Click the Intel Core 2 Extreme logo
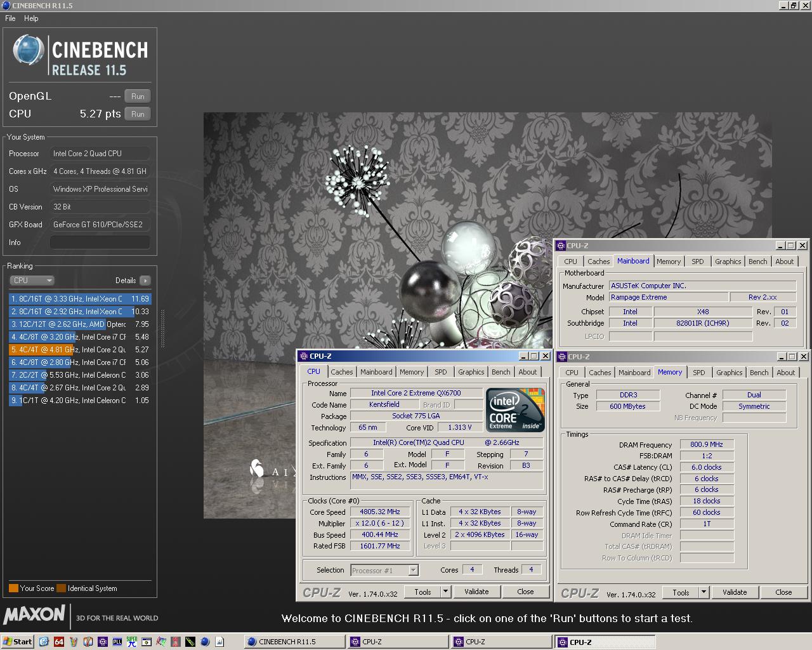The width and height of the screenshot is (812, 650). (515, 410)
